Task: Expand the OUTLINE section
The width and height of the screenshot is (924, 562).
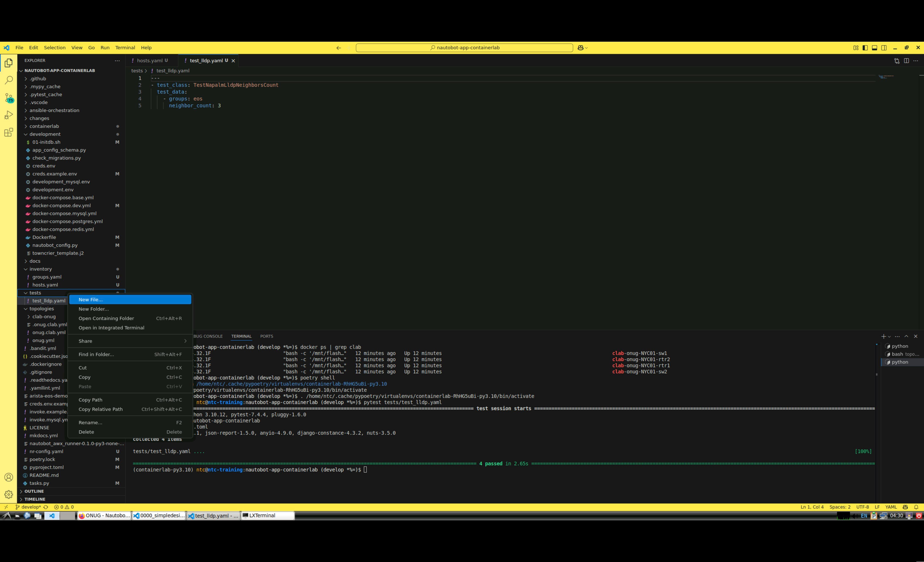Action: (34, 491)
